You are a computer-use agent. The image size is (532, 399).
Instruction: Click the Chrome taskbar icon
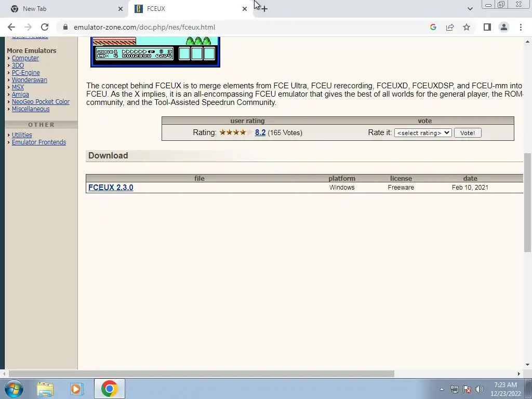coord(109,389)
